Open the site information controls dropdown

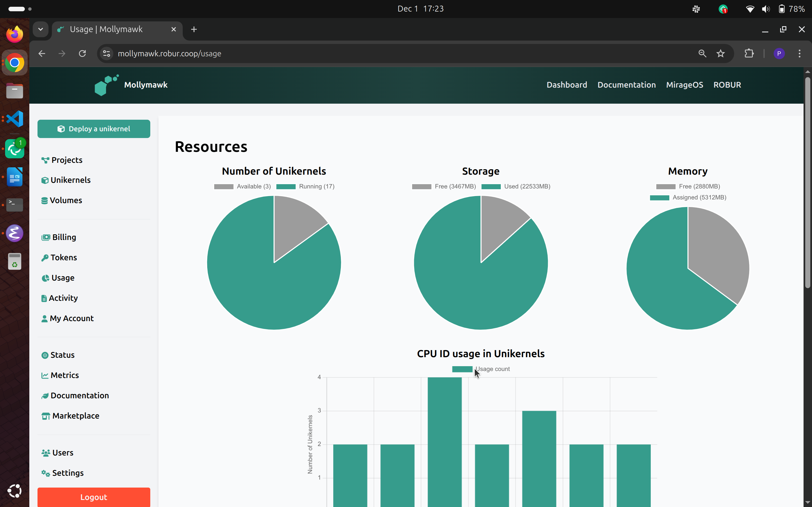[x=106, y=53]
